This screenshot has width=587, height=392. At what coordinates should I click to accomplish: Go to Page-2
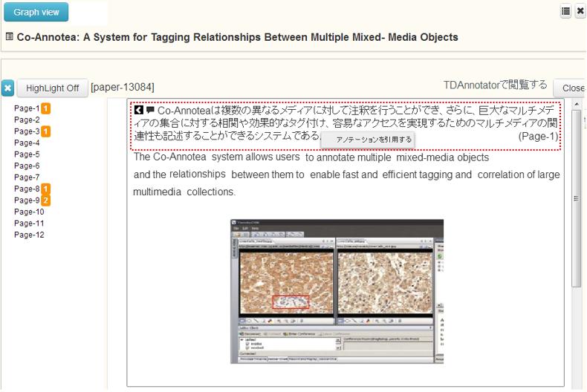(27, 120)
